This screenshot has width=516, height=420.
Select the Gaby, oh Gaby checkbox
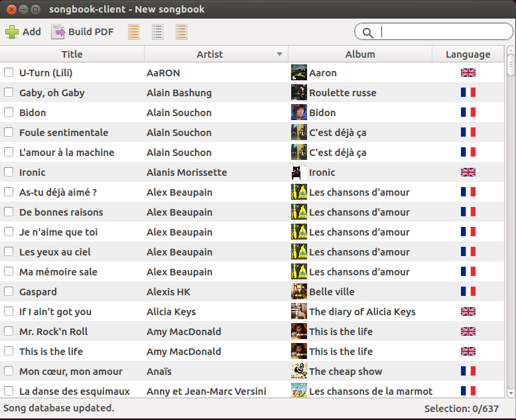coord(9,92)
